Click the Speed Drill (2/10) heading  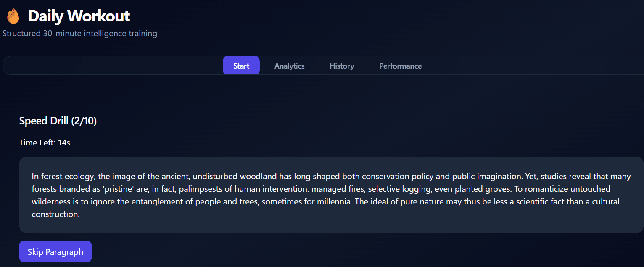point(58,121)
